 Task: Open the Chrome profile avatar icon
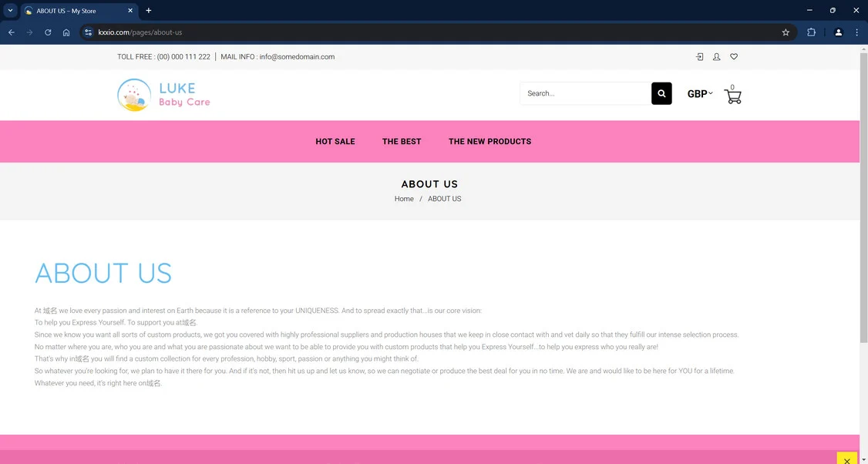tap(838, 32)
